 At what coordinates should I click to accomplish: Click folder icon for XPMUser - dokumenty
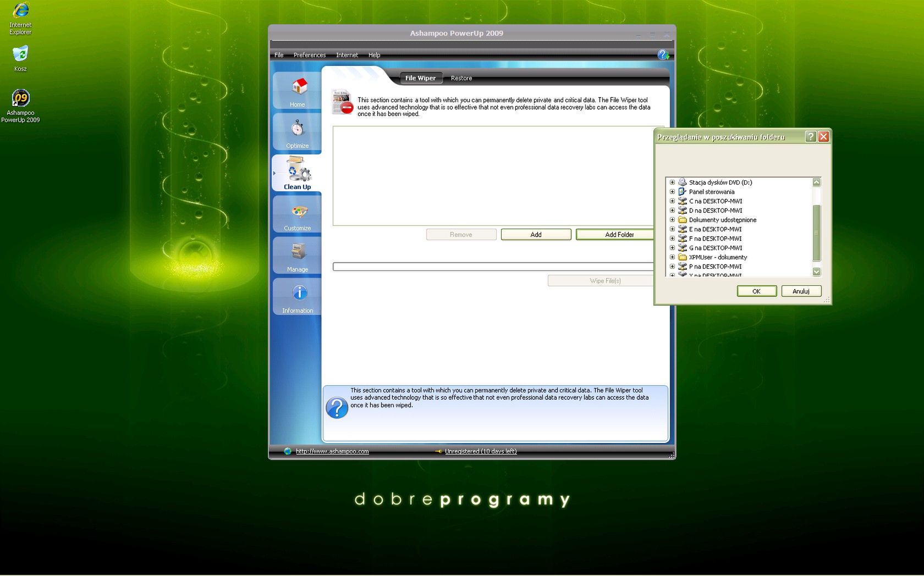point(682,257)
